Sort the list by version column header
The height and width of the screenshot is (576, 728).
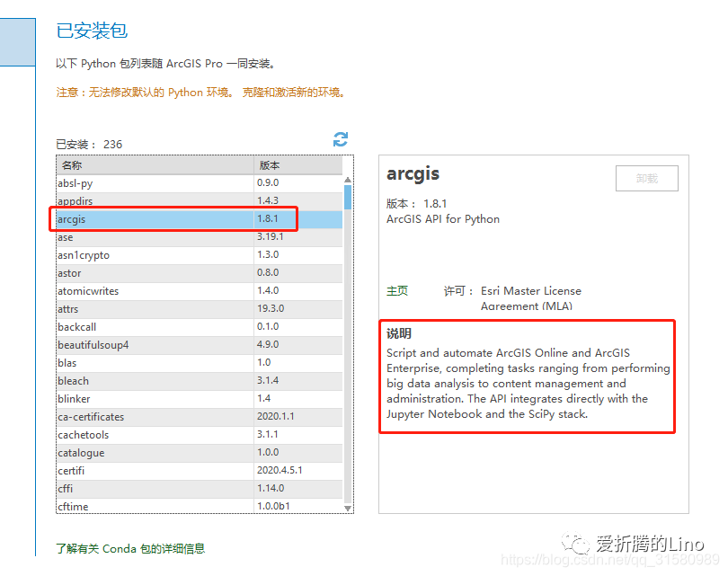click(x=298, y=165)
